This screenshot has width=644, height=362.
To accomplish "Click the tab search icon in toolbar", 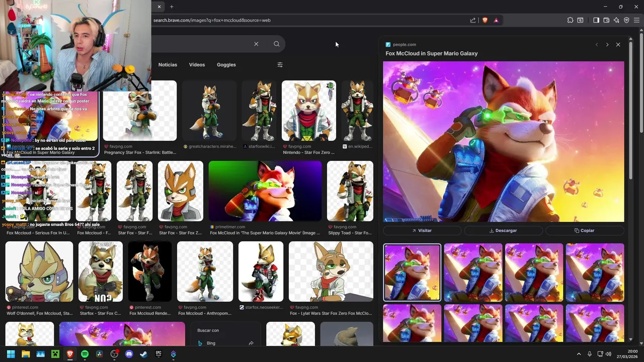I will coord(580,20).
